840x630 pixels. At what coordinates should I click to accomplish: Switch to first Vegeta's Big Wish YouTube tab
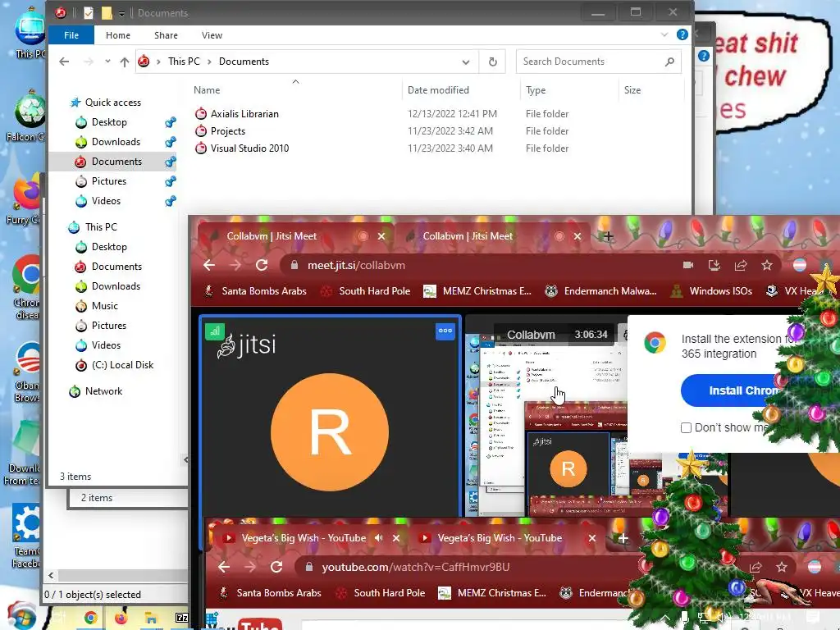(x=304, y=538)
